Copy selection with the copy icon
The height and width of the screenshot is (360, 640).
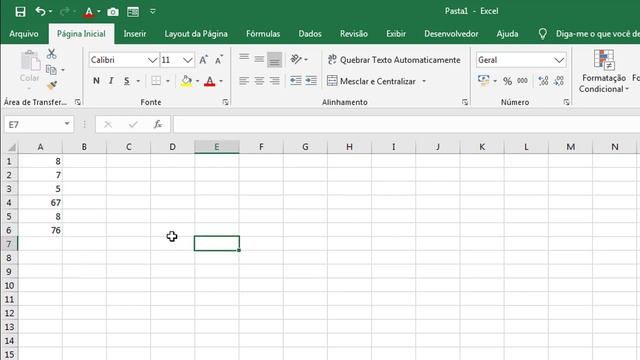pos(51,70)
